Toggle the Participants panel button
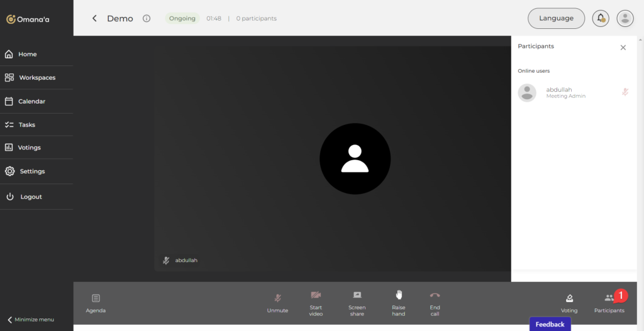 [609, 303]
